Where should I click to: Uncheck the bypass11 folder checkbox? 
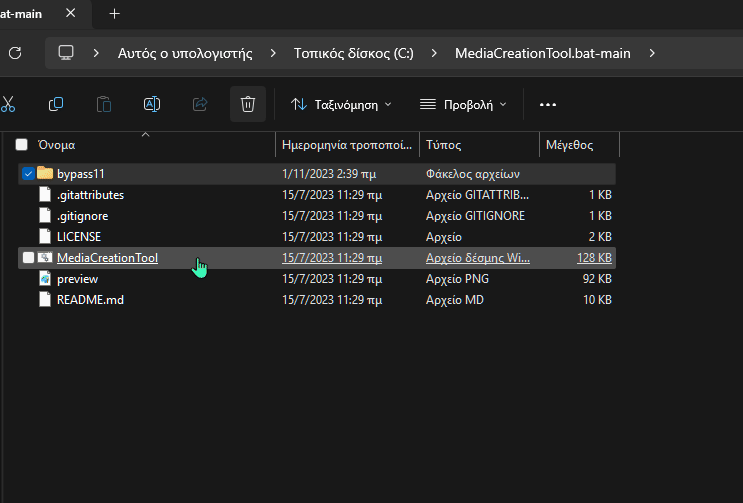tap(28, 174)
